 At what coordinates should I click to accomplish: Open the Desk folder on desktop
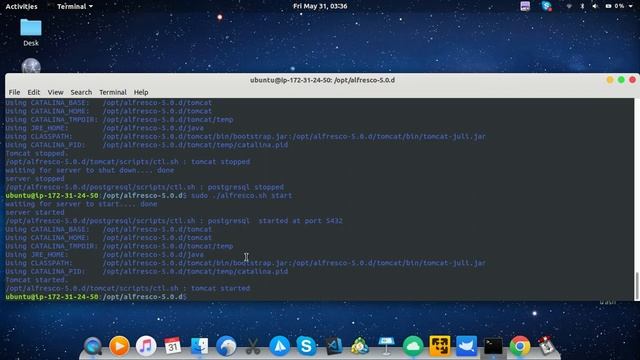coord(31,33)
